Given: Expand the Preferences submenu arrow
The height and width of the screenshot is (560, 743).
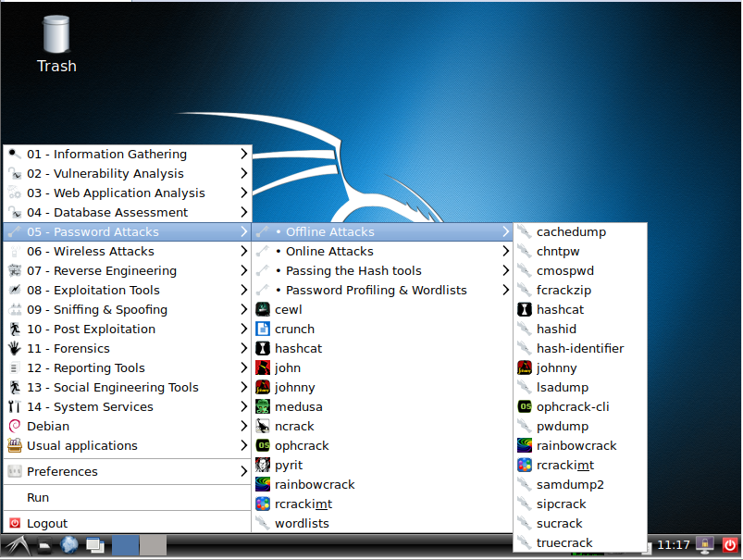Looking at the screenshot, I should [243, 472].
